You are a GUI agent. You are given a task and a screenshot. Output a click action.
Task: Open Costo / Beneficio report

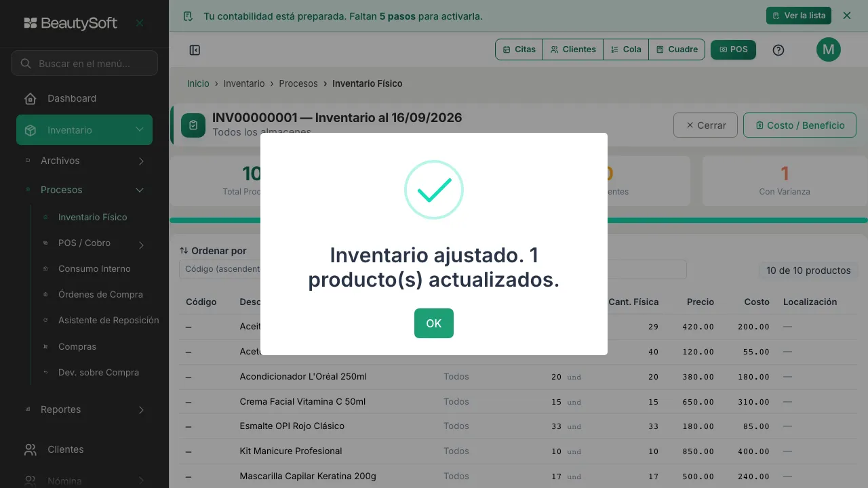click(800, 125)
